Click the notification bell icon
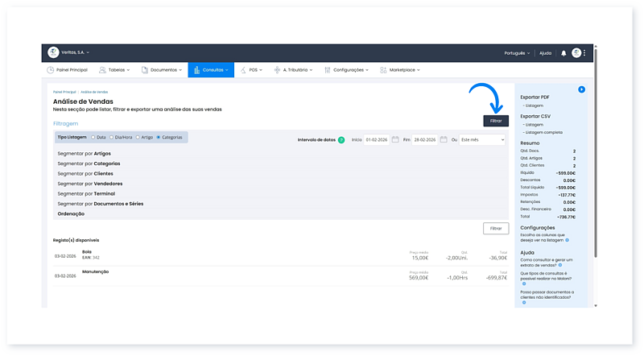 (563, 52)
